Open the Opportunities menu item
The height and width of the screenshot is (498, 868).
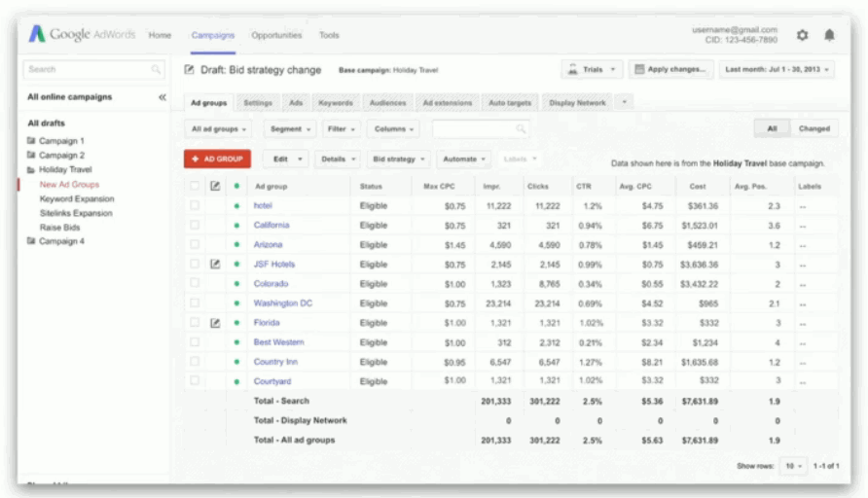pos(276,35)
